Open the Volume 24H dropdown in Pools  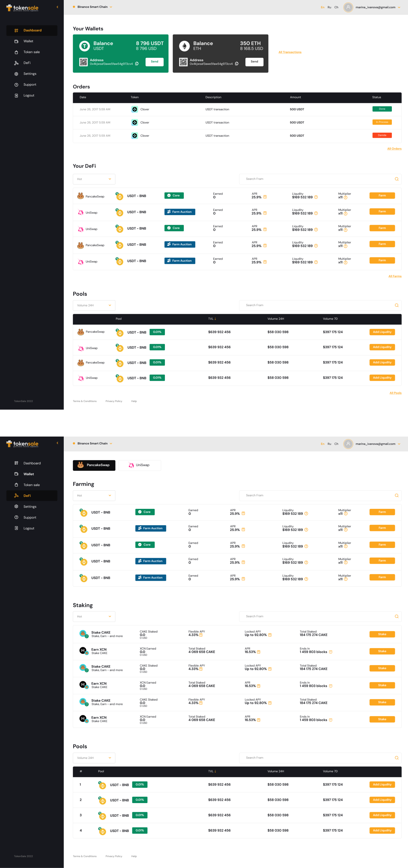coord(94,305)
